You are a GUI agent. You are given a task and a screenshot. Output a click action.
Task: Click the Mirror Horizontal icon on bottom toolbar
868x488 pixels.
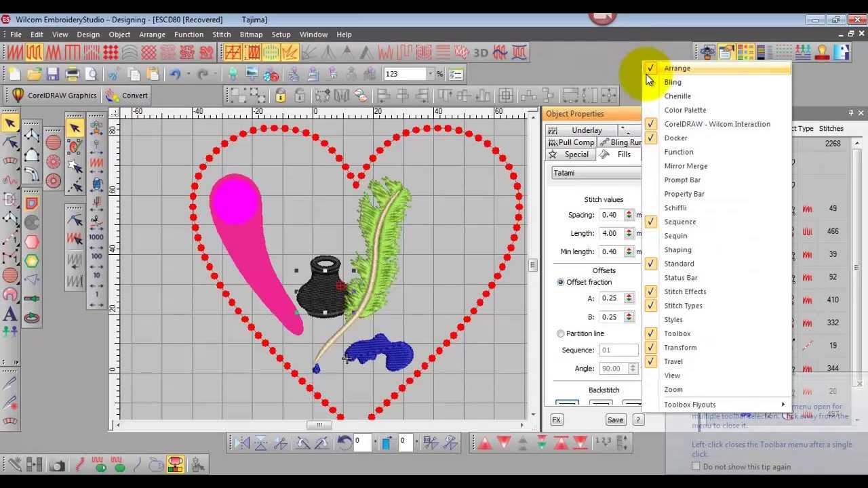point(243,443)
